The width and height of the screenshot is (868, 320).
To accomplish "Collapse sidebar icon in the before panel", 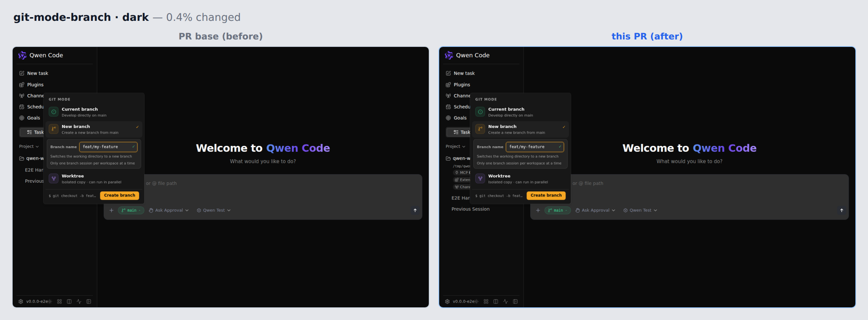I will point(89,301).
